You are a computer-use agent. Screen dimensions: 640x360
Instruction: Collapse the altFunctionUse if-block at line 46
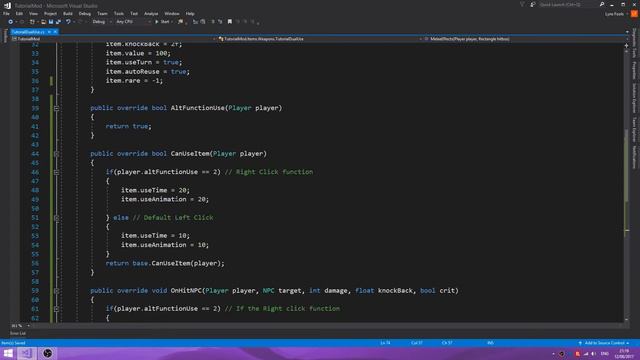click(x=56, y=172)
